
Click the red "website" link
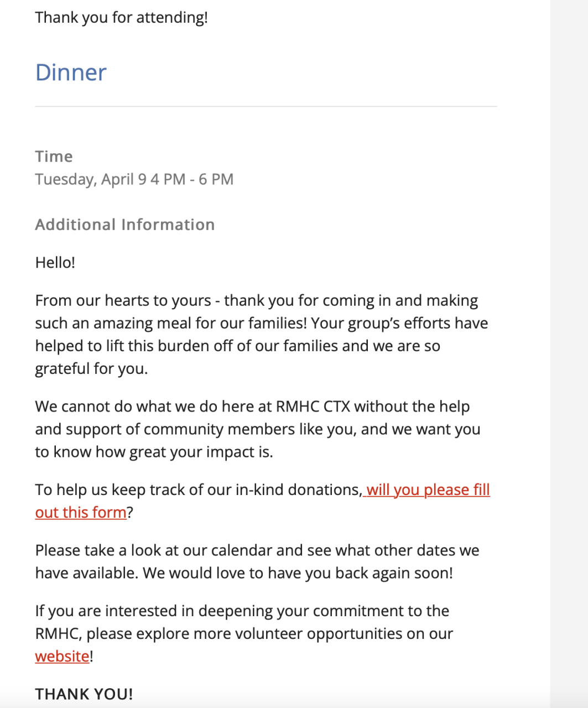[x=62, y=657]
